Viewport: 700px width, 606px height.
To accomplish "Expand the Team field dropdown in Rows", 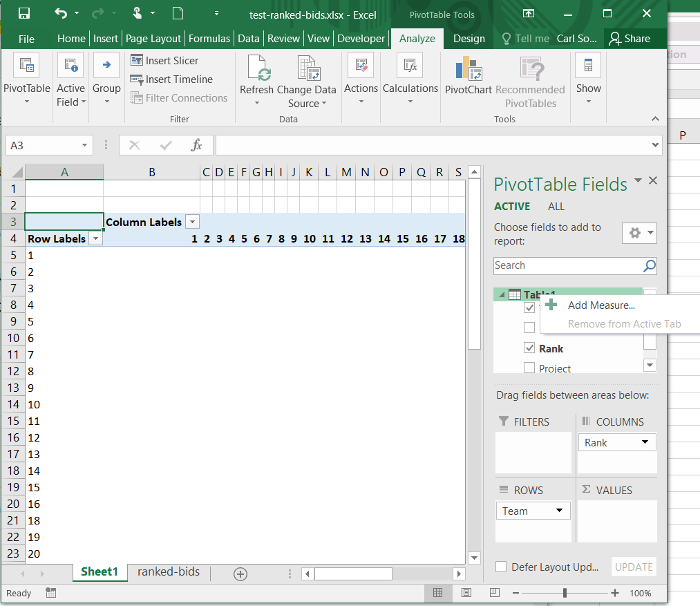I will pos(558,511).
